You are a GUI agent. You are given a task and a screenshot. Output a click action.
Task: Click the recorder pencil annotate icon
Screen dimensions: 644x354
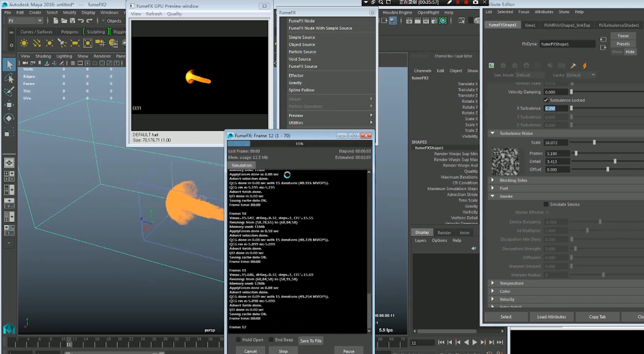[x=449, y=2]
